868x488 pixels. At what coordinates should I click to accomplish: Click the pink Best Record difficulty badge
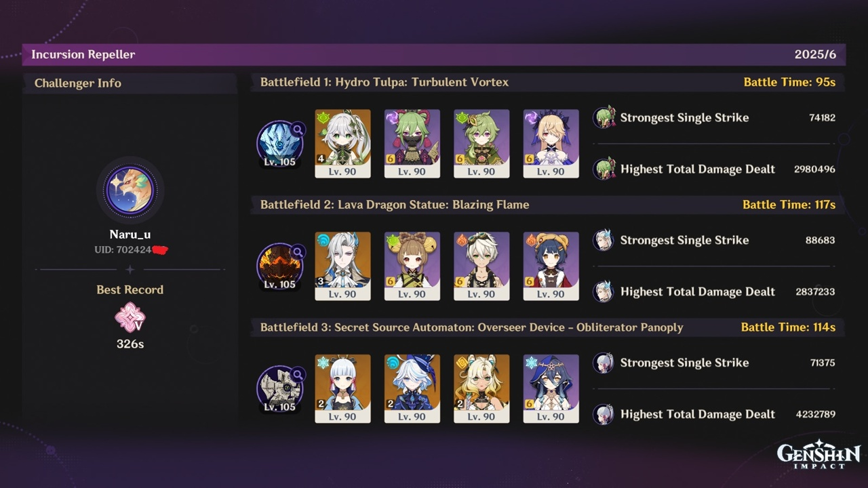(130, 318)
